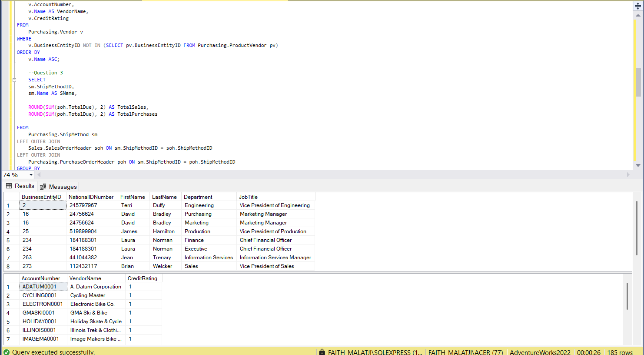Click the lock icon in status bar
This screenshot has height=355, width=644.
pyautogui.click(x=322, y=352)
